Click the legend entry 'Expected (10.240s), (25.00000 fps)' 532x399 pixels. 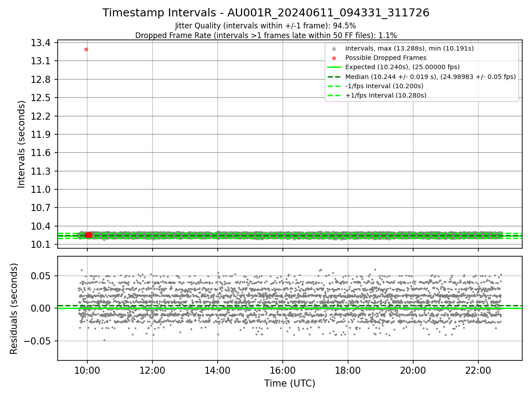(403, 67)
